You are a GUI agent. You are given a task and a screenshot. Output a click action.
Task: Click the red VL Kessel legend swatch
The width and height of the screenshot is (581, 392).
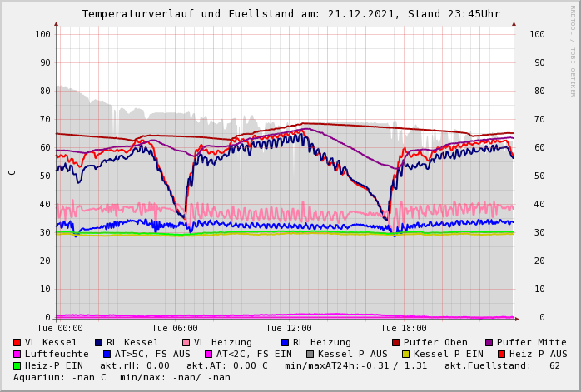tap(17, 342)
